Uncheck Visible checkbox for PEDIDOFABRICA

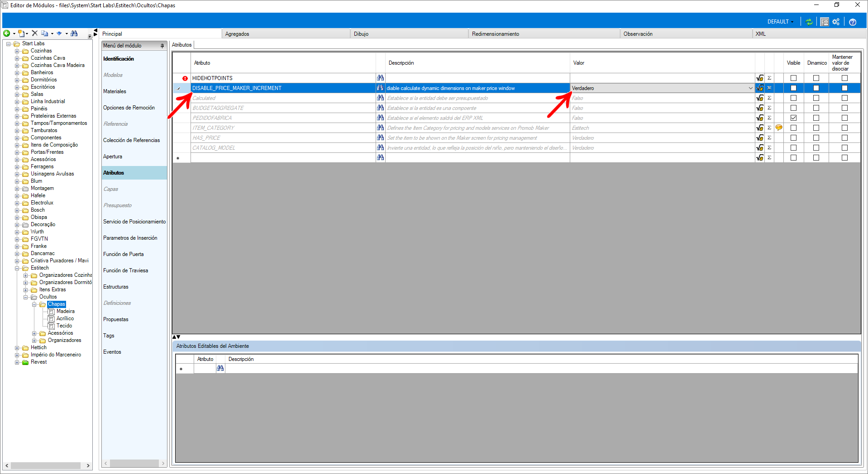click(793, 118)
